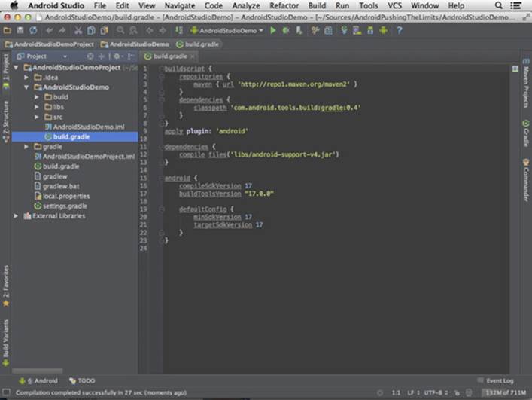Click the Open folder toolbar icon

pos(7,31)
